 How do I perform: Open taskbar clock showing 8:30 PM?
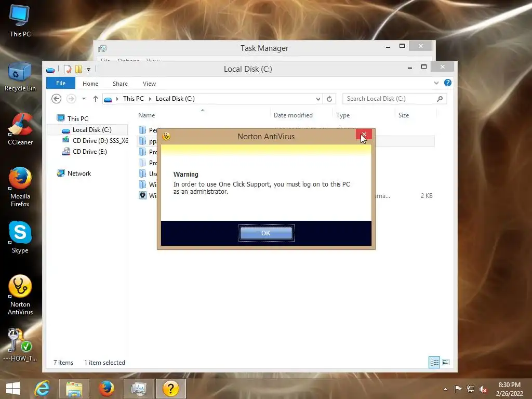click(x=509, y=389)
